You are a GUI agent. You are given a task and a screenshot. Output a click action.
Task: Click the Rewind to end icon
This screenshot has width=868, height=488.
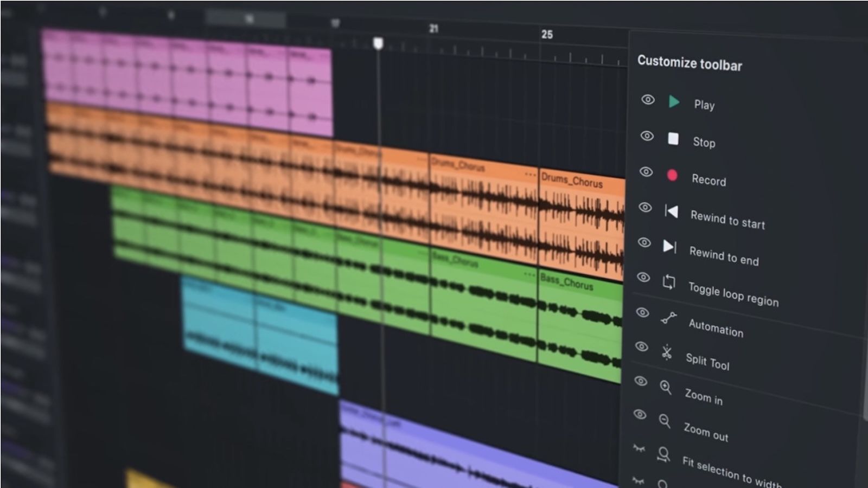point(670,247)
